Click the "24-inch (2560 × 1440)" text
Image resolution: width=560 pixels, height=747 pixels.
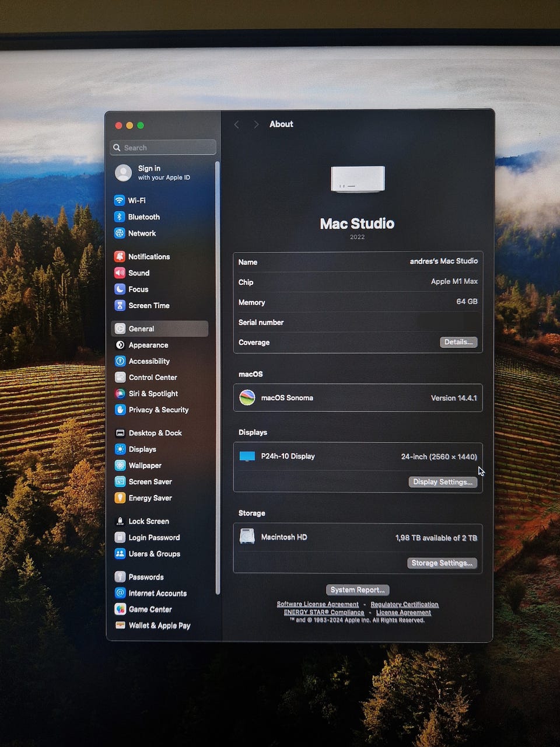[x=439, y=456]
